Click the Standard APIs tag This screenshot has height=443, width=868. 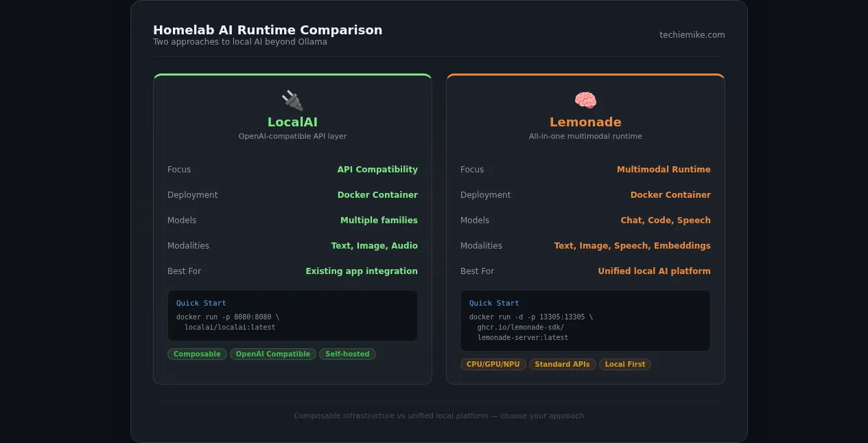click(x=563, y=365)
